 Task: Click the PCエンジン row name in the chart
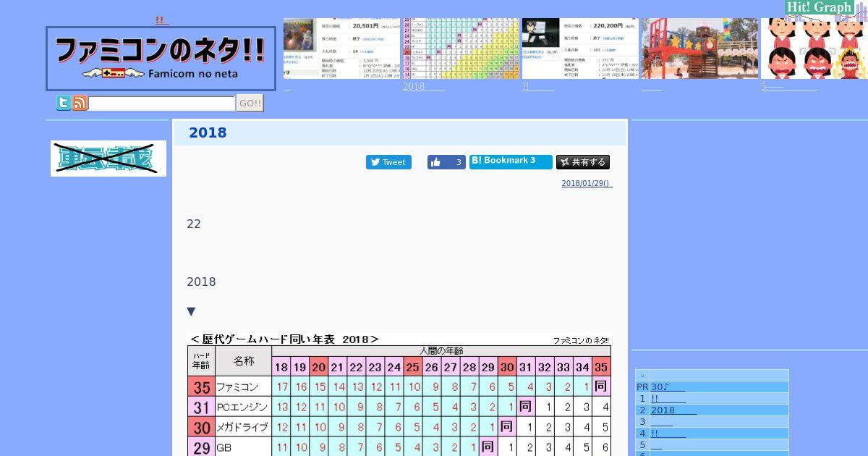coord(242,407)
